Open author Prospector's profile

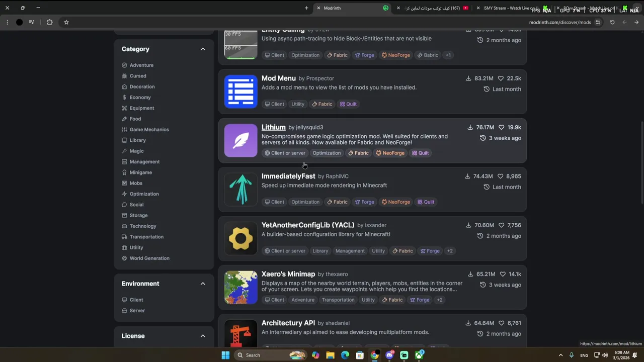tap(320, 78)
